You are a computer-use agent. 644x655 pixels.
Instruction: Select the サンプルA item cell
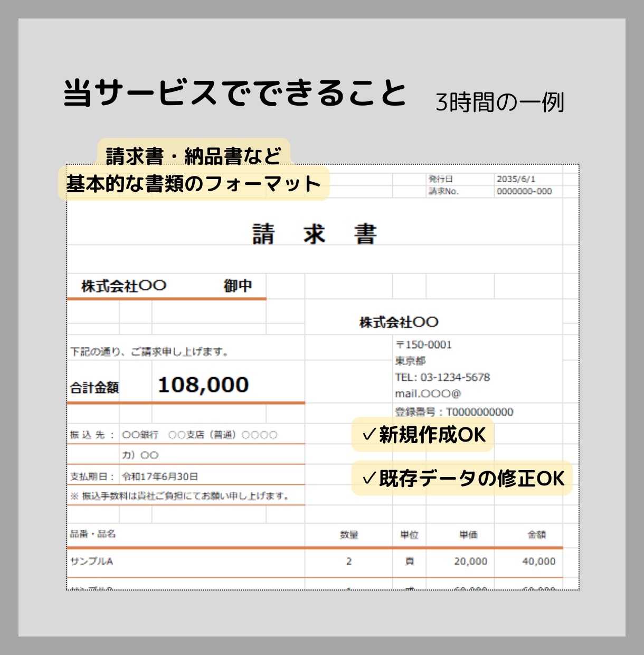91,562
